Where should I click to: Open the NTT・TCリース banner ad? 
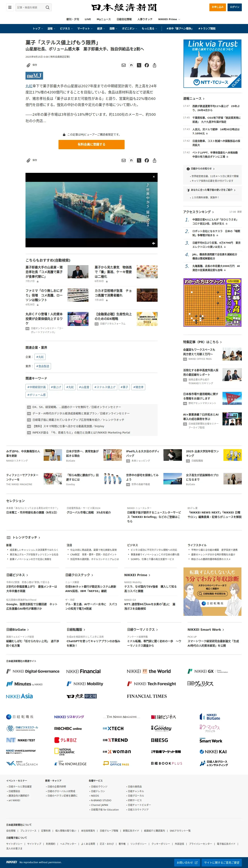[x=212, y=64]
